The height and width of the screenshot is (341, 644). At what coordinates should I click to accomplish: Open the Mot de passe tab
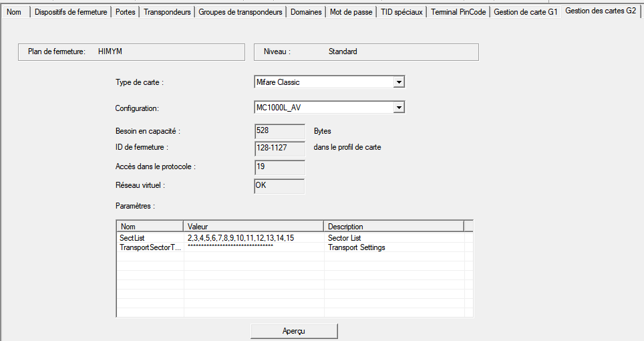pos(351,12)
